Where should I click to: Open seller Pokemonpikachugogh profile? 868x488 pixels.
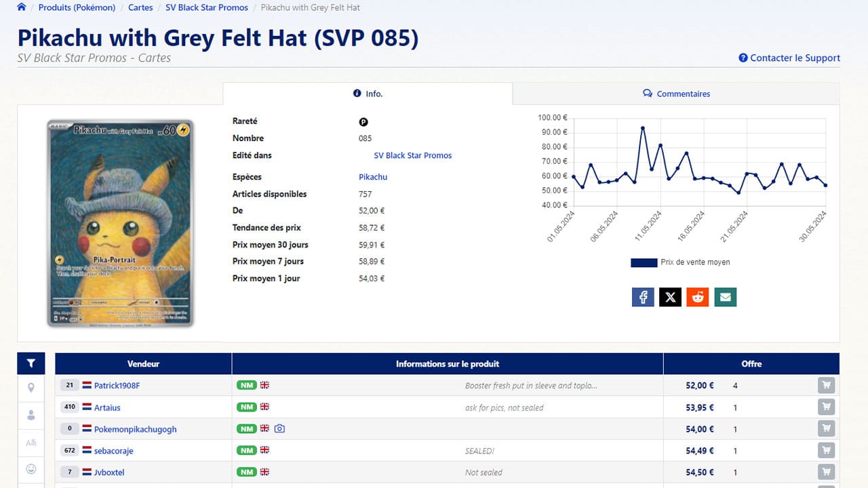point(135,429)
